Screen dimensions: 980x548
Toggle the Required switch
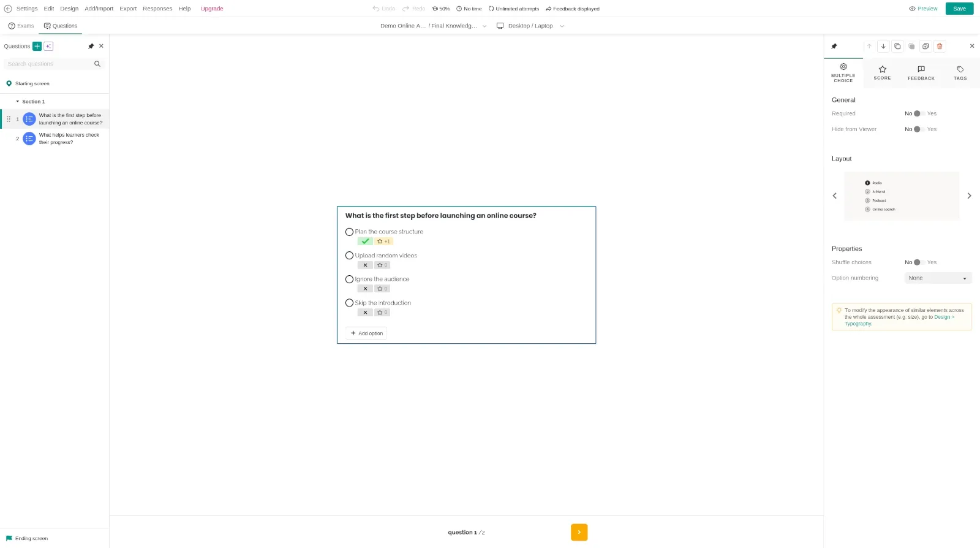click(919, 113)
